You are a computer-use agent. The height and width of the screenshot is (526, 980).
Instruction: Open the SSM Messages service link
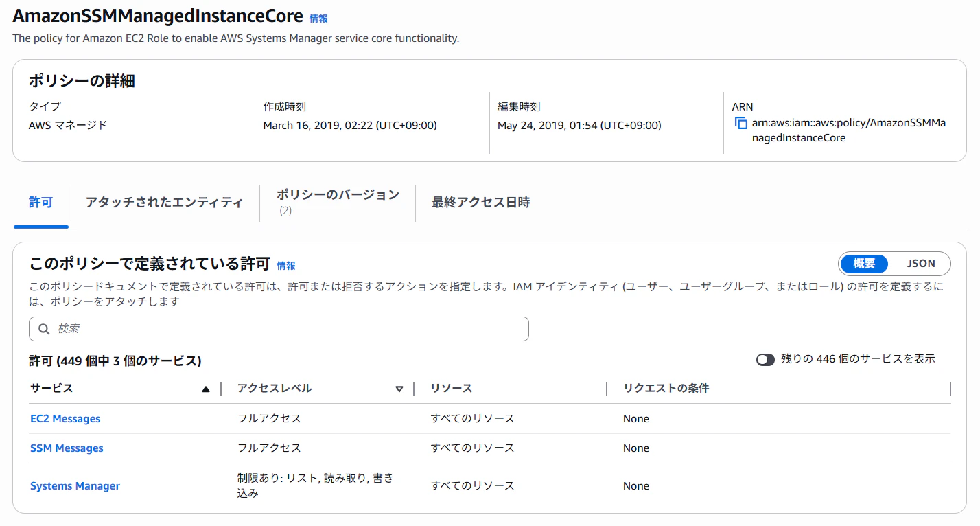click(x=67, y=448)
